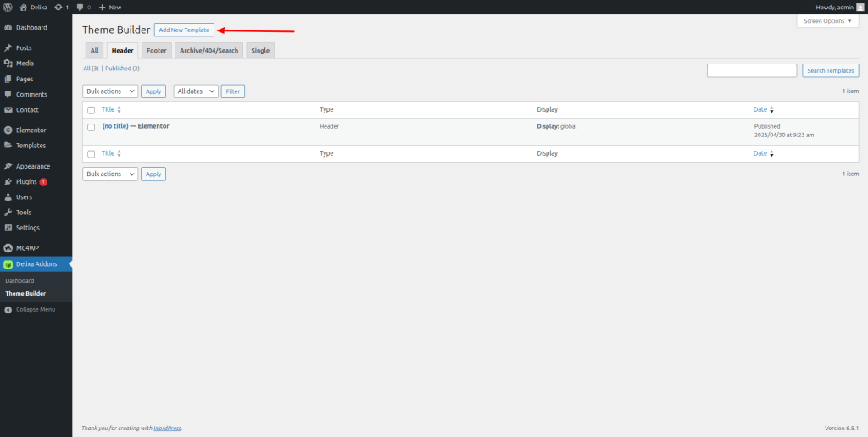Open the plus New item in admin bar

pyautogui.click(x=110, y=7)
